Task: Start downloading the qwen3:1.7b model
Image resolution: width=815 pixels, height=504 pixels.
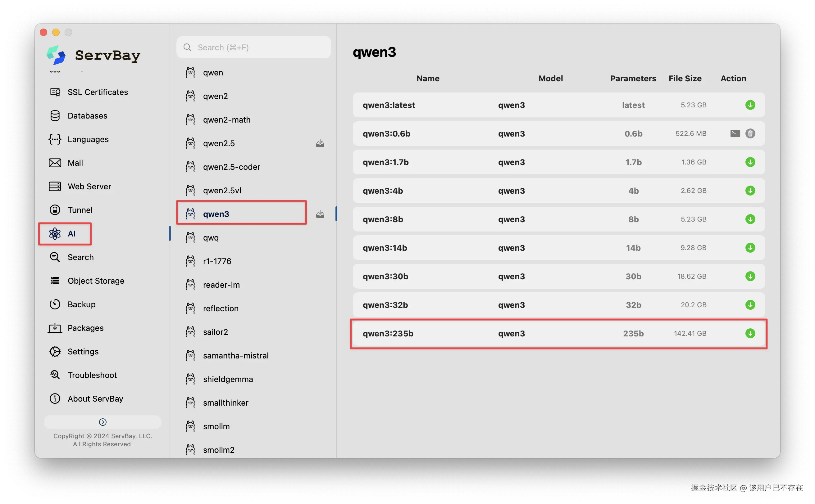Action: coord(750,162)
